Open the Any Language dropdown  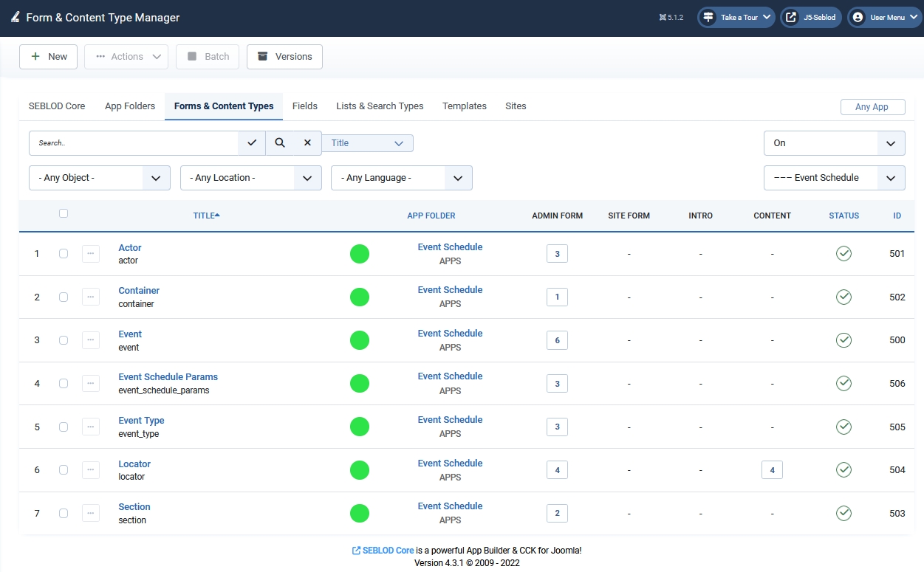click(402, 178)
